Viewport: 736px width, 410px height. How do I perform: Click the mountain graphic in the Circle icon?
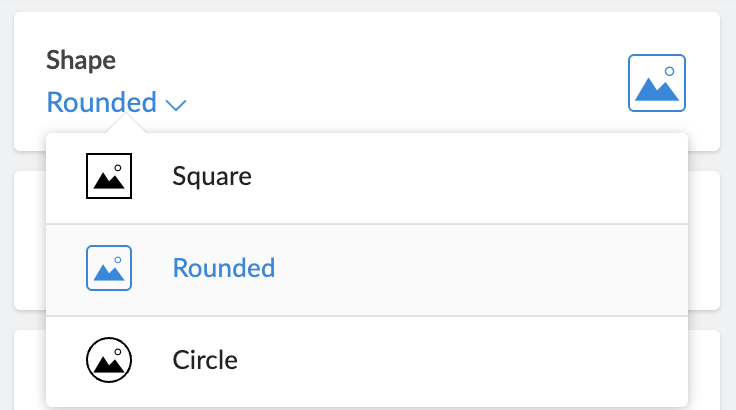108,366
